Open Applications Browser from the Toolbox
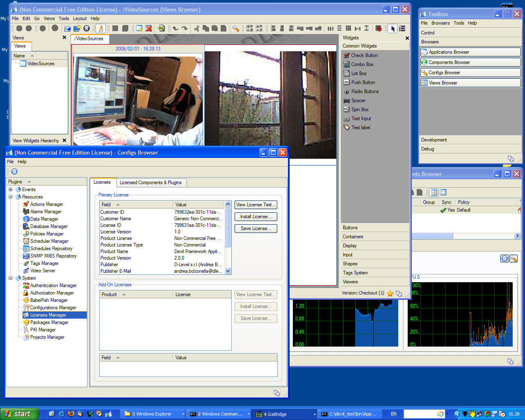This screenshot has height=420, width=525. tap(470, 52)
